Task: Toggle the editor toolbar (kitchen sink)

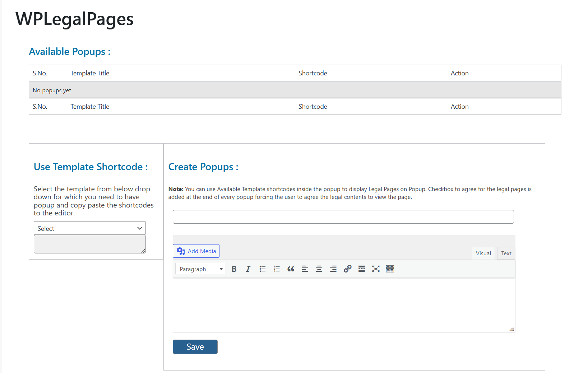Action: click(390, 269)
